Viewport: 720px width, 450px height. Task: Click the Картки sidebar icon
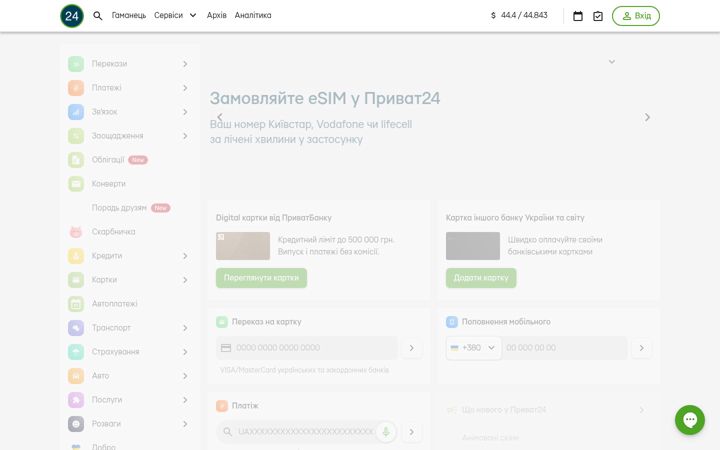coord(76,280)
